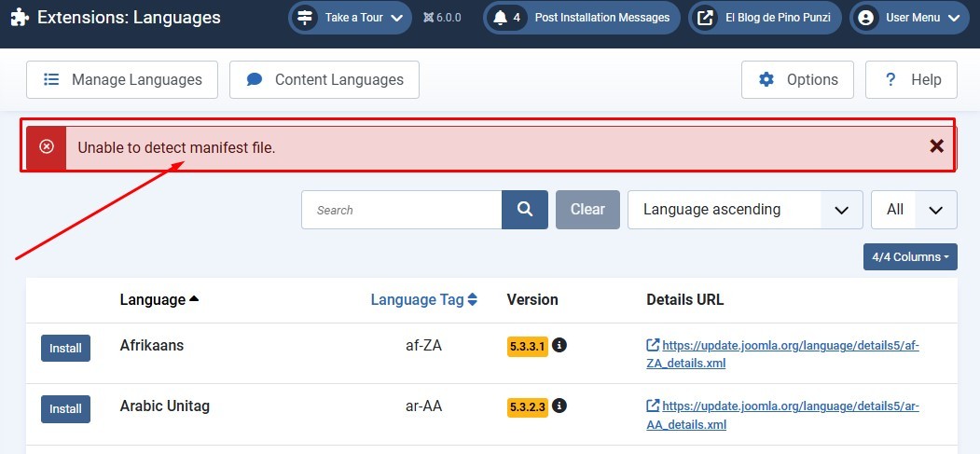Open the af-ZA details XML link
This screenshot has width=980, height=454.
[781, 353]
